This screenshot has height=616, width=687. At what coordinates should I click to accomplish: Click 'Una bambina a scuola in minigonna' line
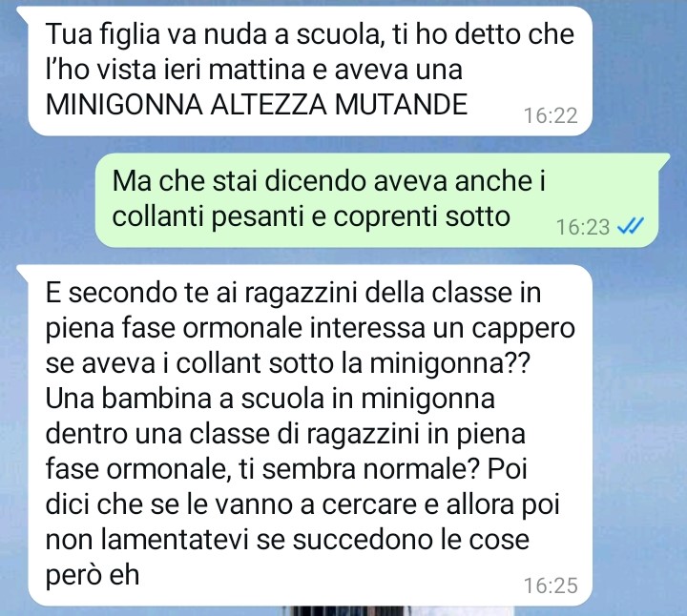point(270,399)
